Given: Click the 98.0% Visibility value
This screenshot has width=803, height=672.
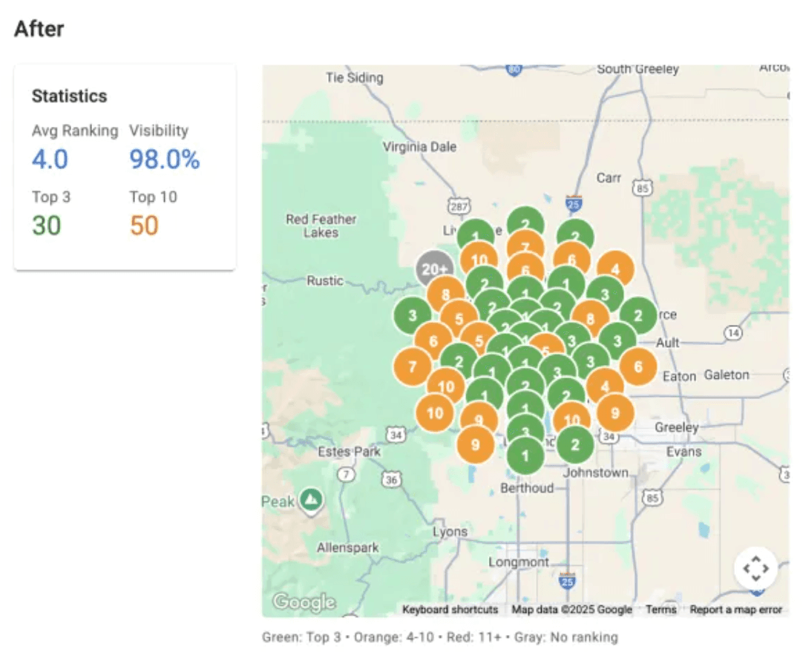Looking at the screenshot, I should point(165,159).
